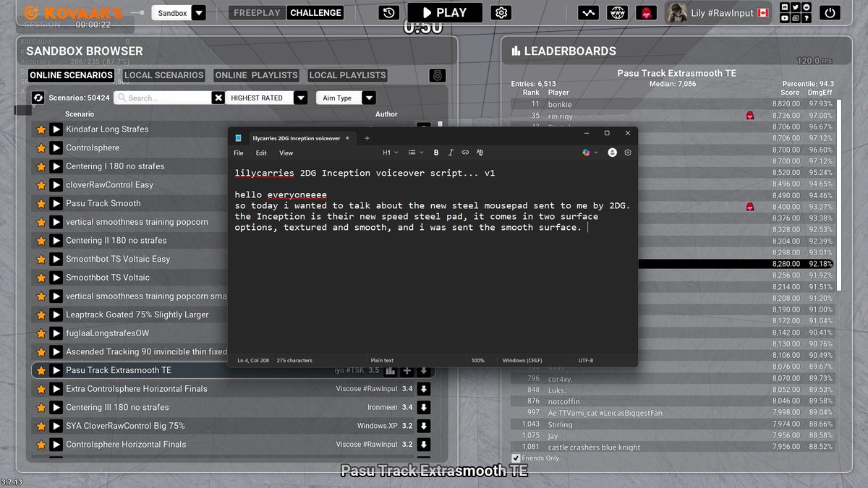
Task: Open Notepad Edit menu
Action: click(261, 153)
